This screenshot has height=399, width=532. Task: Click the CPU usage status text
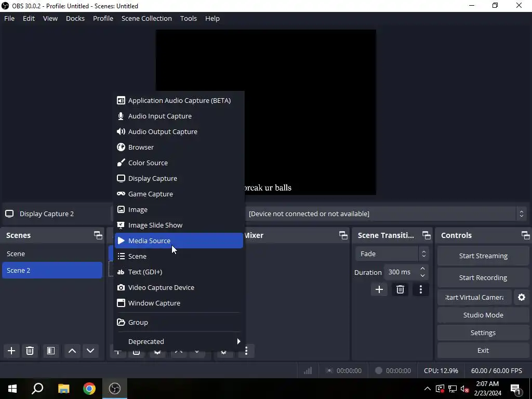(441, 371)
